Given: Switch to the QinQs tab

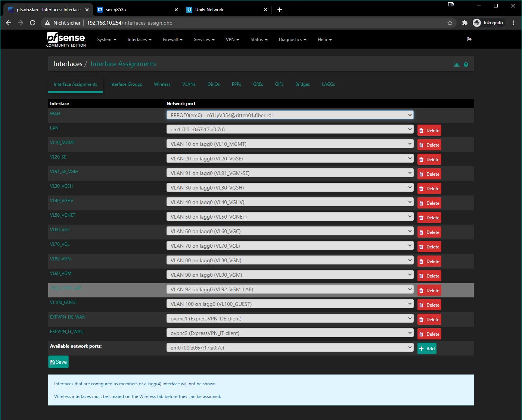Looking at the screenshot, I should pyautogui.click(x=214, y=84).
